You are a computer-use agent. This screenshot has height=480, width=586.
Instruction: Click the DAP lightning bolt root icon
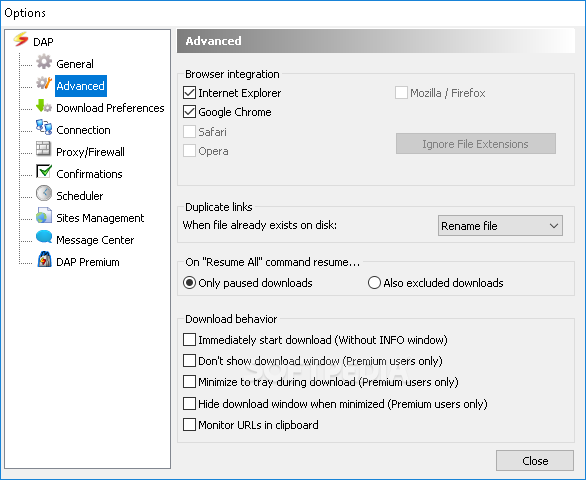[21, 40]
